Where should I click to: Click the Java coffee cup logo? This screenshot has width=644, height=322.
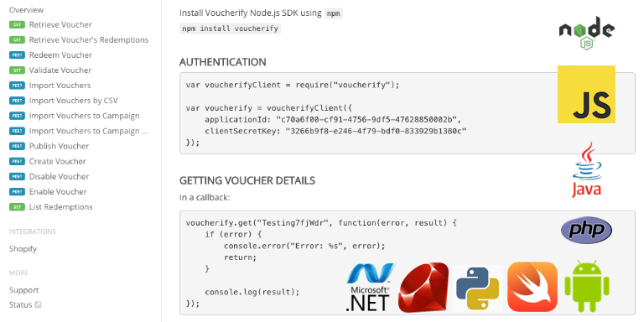coord(587,169)
